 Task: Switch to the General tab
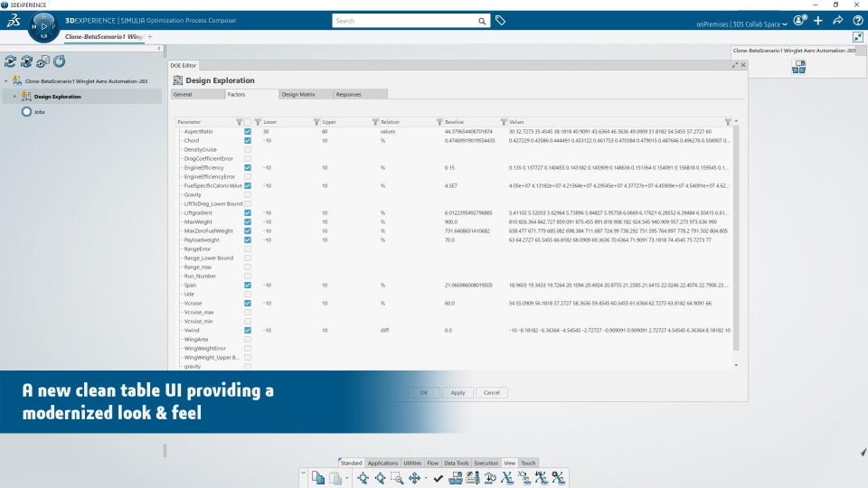coord(197,95)
